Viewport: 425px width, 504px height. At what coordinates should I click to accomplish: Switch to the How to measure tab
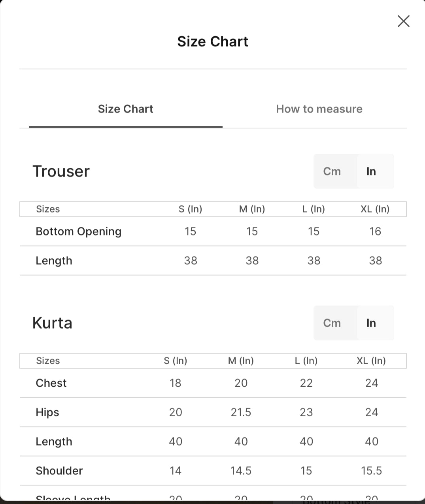319,109
